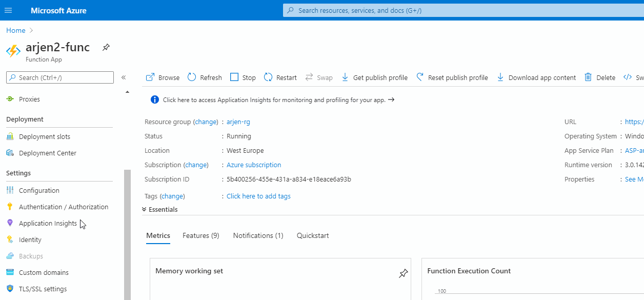Pin the Memory working set chart

(x=403, y=273)
